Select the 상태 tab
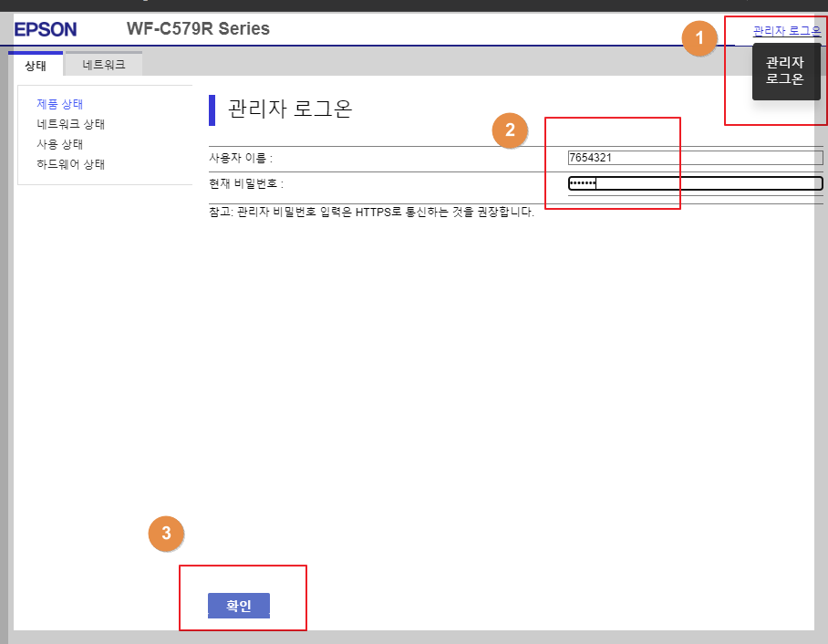This screenshot has height=644, width=828. coord(36,65)
